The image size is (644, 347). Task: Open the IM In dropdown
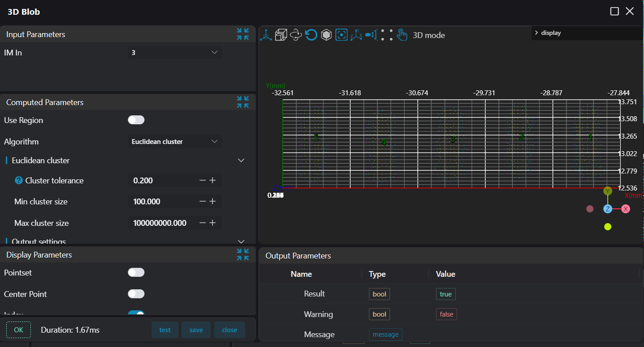pyautogui.click(x=174, y=52)
